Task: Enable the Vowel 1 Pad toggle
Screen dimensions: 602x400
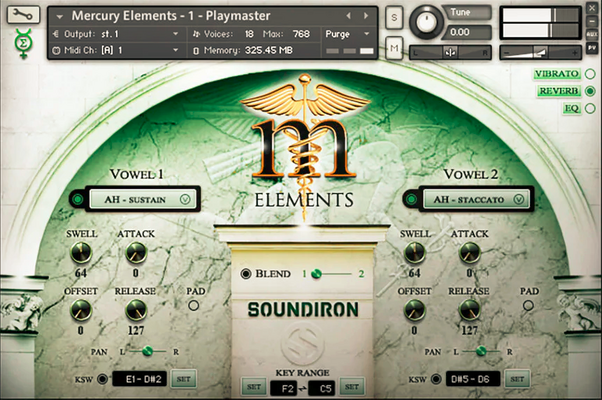Action: pos(194,306)
